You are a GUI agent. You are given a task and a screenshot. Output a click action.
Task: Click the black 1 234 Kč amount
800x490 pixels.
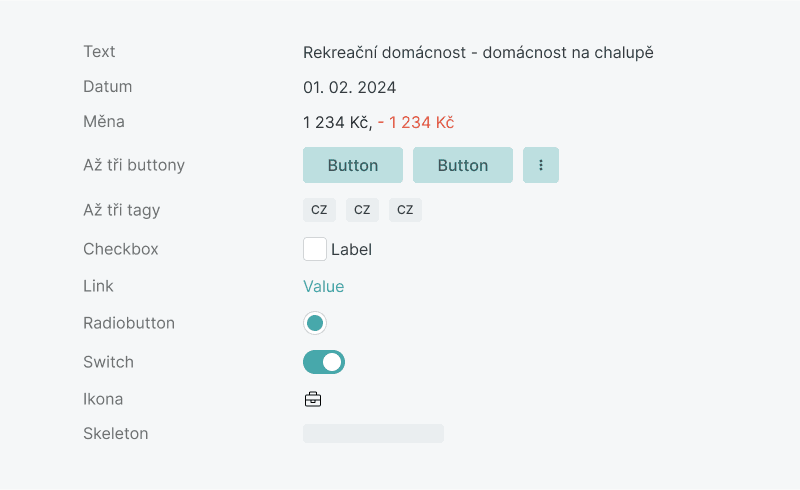(336, 122)
